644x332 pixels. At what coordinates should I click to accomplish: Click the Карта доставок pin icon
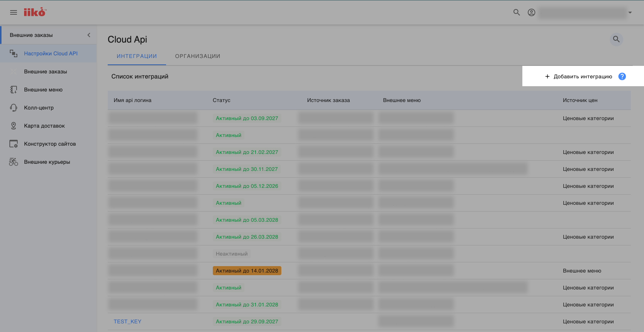[x=14, y=126]
